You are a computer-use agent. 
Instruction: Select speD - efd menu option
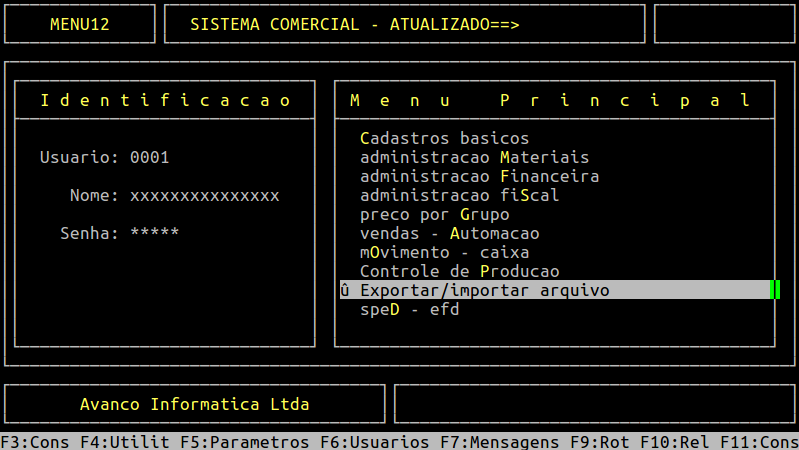tap(409, 309)
